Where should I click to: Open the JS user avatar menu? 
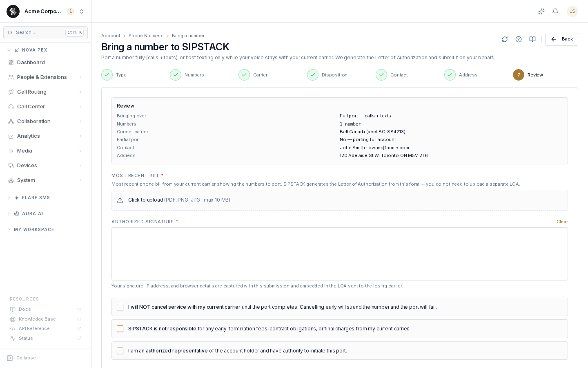coord(572,11)
